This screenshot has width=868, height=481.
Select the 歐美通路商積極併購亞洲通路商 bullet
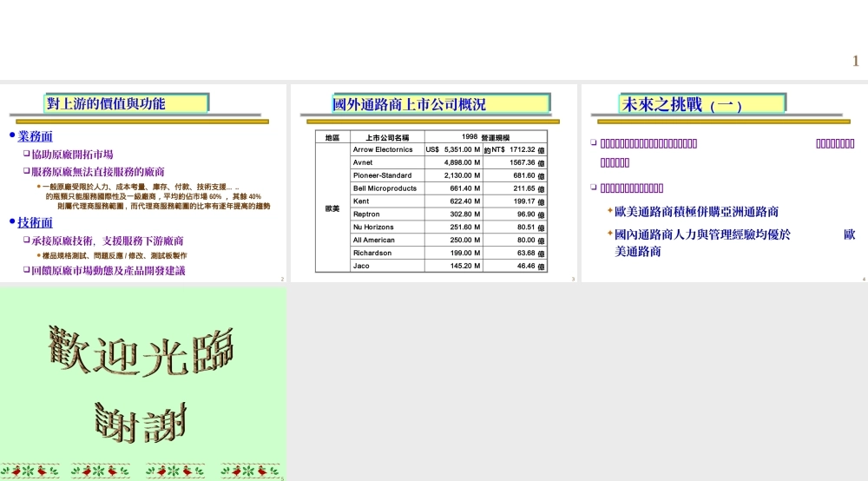(x=696, y=212)
